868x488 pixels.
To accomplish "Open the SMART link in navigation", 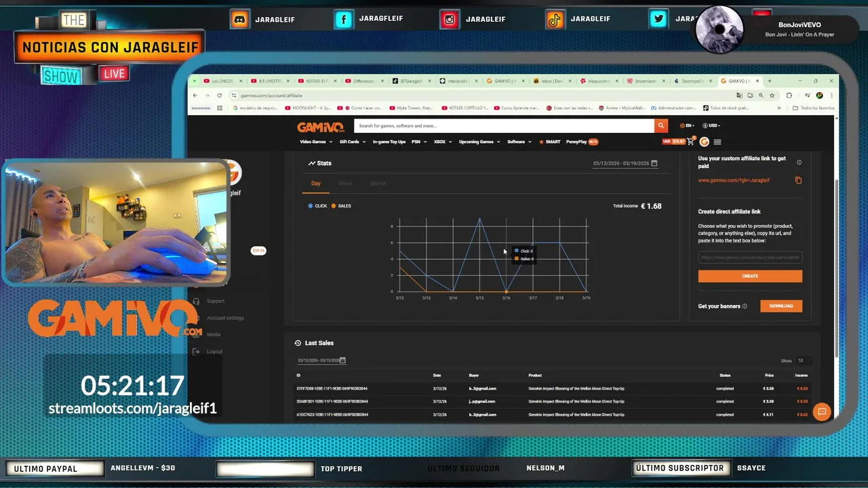I will (550, 142).
